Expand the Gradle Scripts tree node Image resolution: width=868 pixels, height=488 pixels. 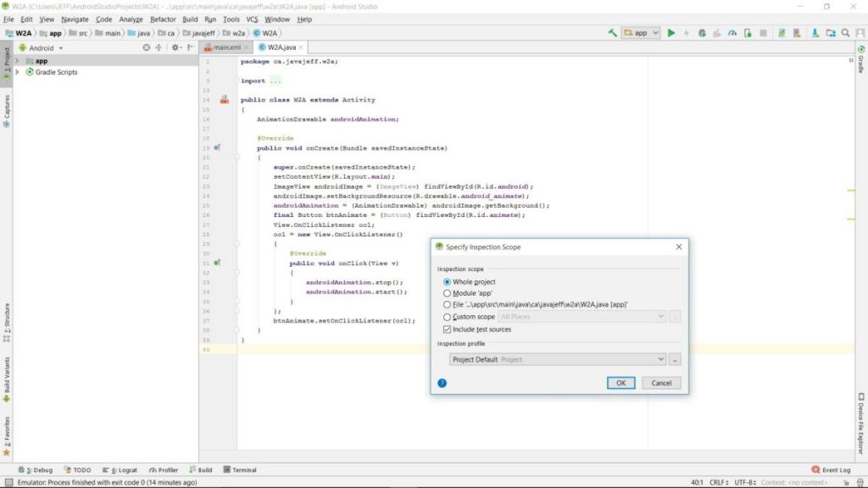[x=17, y=72]
